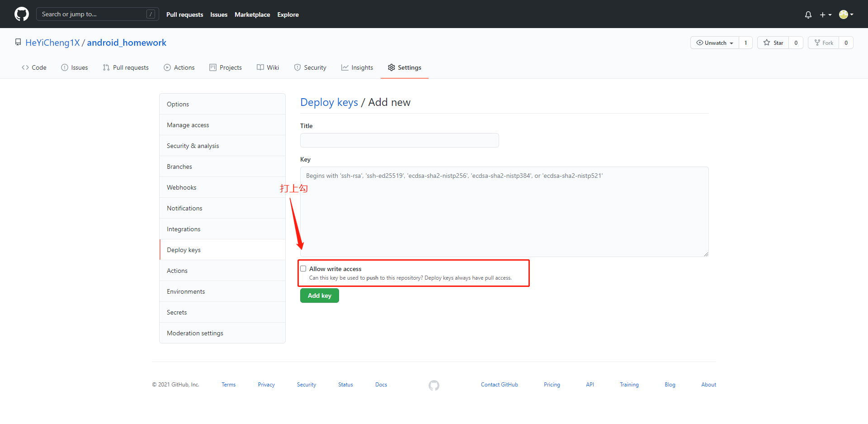
Task: Check the Allow write access checkbox
Action: (303, 268)
